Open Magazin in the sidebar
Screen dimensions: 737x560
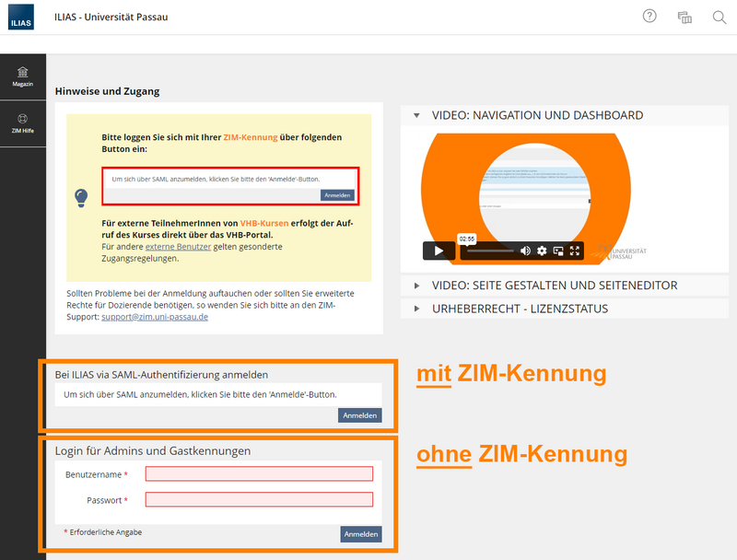coord(22,76)
